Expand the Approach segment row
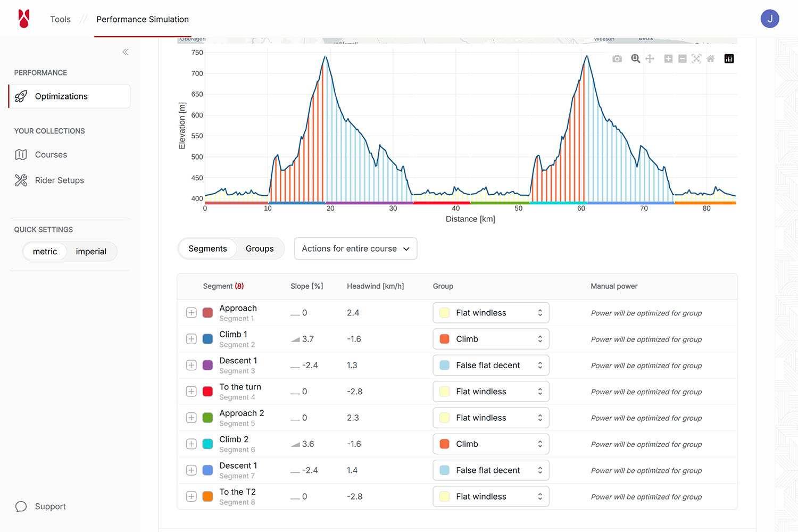 tap(192, 313)
